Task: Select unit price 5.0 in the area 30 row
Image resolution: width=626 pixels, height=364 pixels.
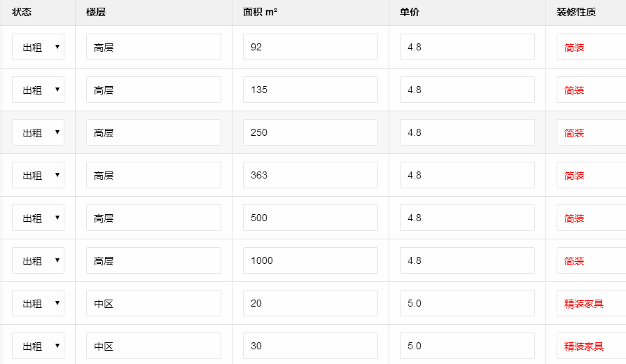Action: click(467, 346)
